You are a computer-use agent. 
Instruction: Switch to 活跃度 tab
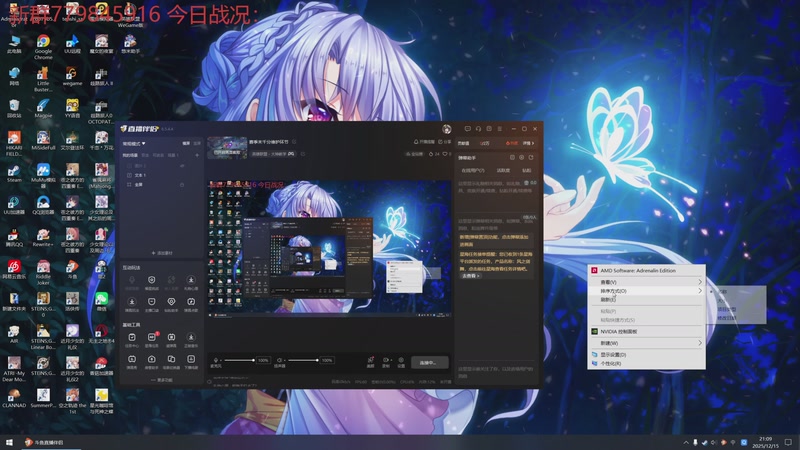503,170
